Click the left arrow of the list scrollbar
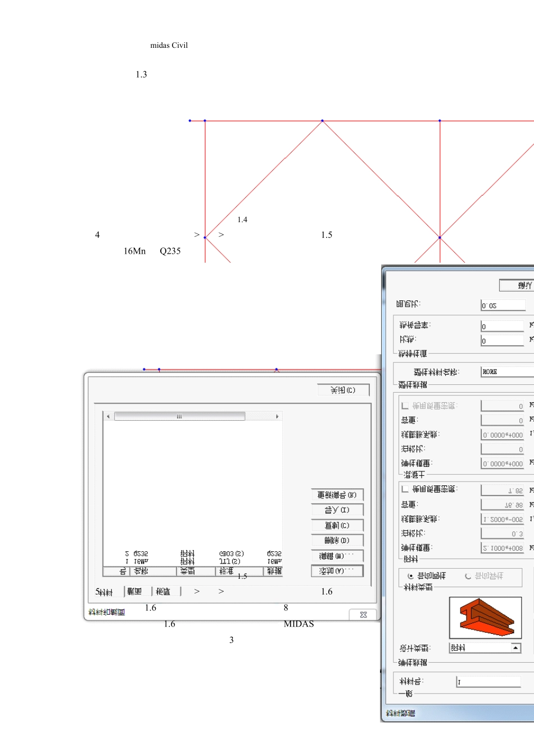The height and width of the screenshot is (756, 534). [108, 416]
